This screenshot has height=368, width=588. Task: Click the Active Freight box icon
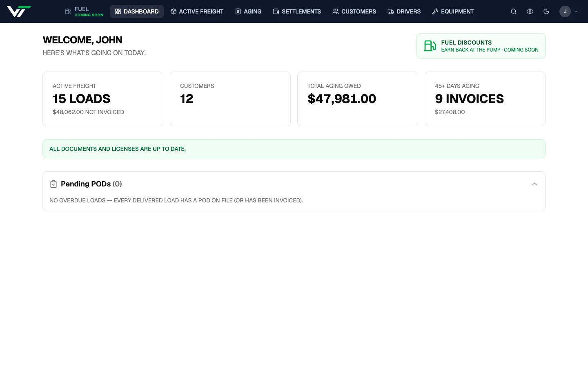coord(174,11)
